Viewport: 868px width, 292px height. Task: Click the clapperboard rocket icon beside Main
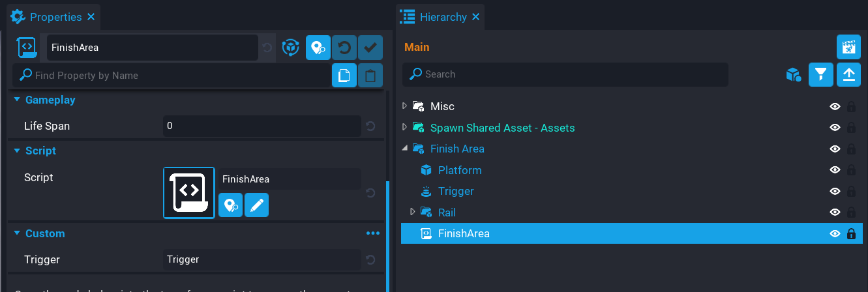(x=848, y=48)
